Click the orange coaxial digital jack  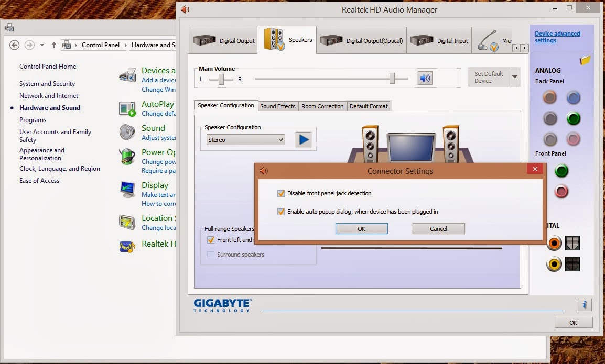pyautogui.click(x=554, y=243)
